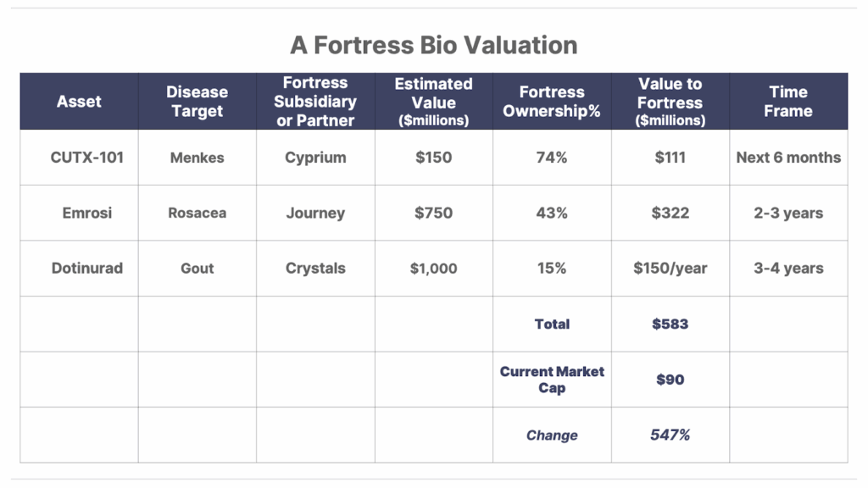Click the Fortress Subsidiary or Partner header
Screen dimensions: 868x488
(x=315, y=102)
